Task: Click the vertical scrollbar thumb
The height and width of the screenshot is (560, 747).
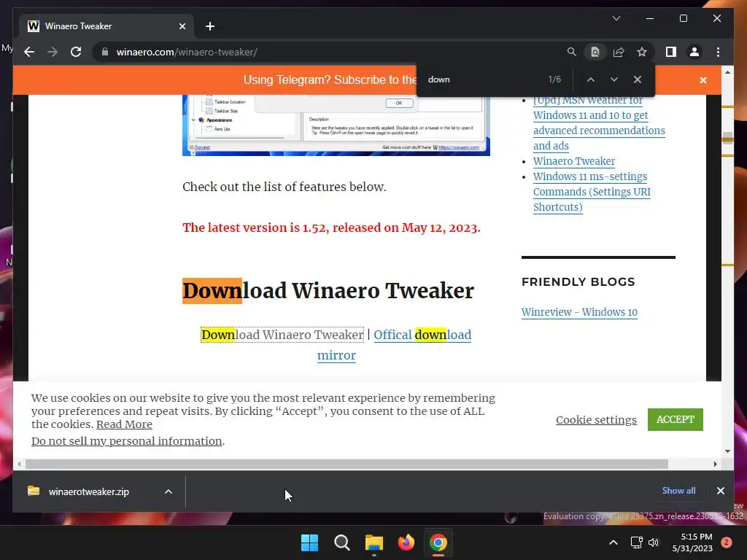Action: pyautogui.click(x=727, y=139)
